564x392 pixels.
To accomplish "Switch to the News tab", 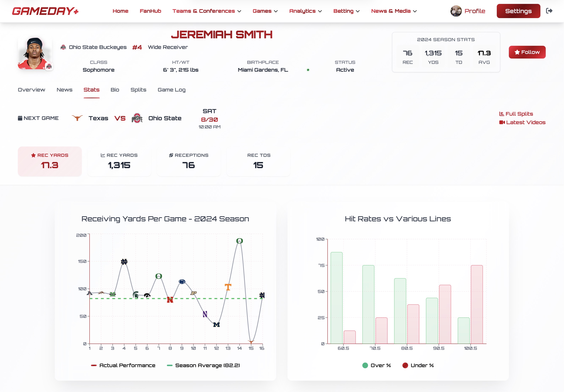I will [x=64, y=90].
